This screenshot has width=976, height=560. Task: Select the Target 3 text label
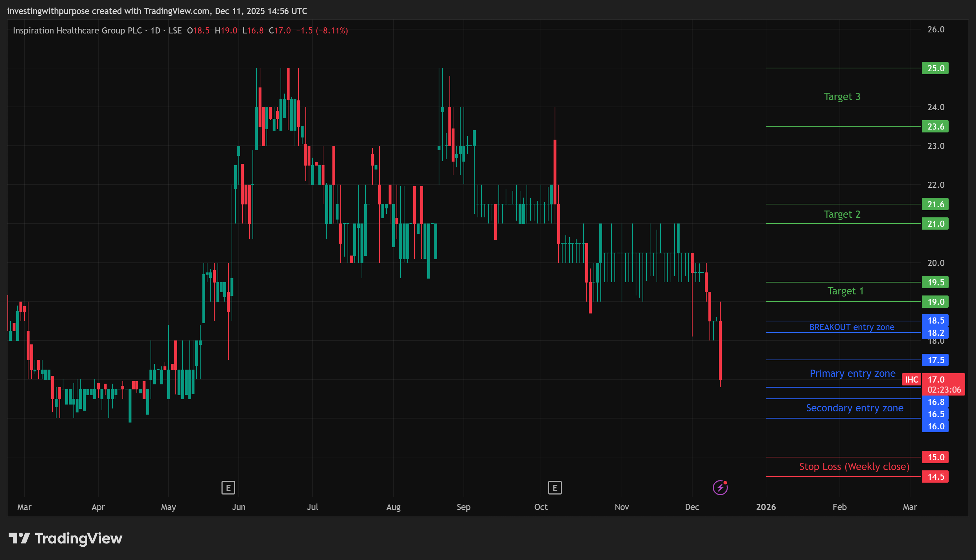[x=842, y=97]
